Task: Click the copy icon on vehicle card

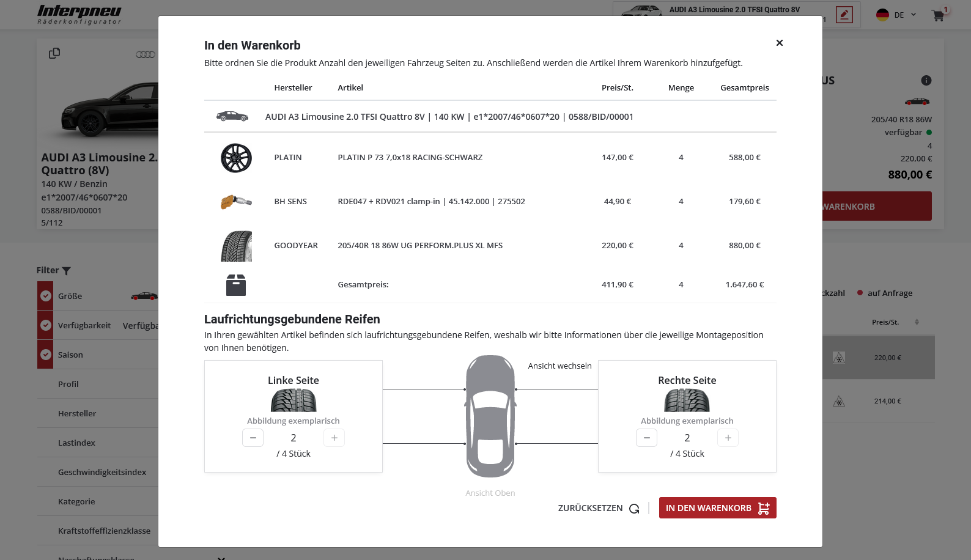Action: pyautogui.click(x=54, y=53)
